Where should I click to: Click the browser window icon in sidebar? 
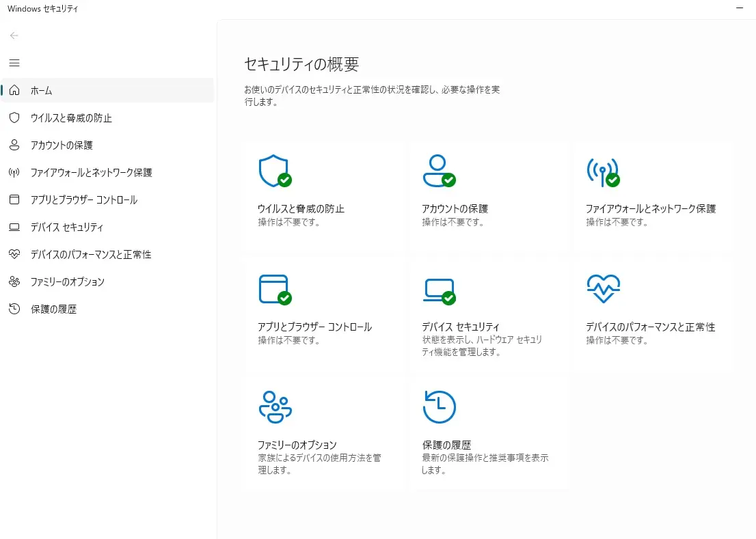(14, 199)
